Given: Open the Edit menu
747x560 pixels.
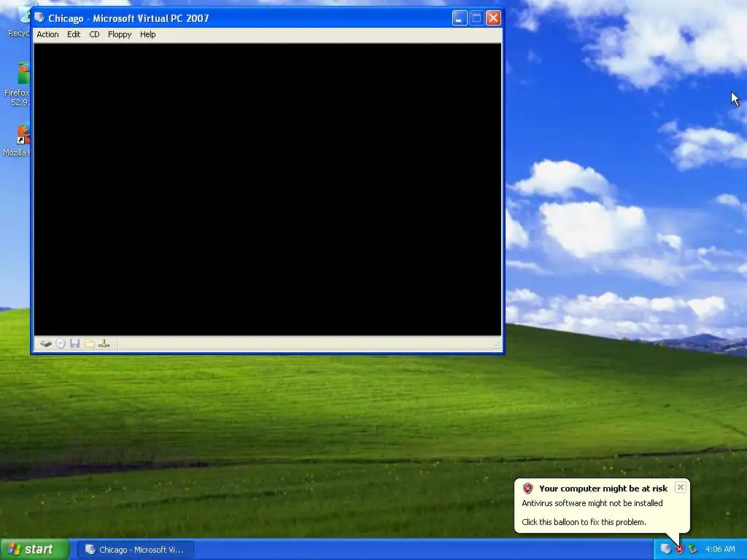Looking at the screenshot, I should [x=74, y=34].
